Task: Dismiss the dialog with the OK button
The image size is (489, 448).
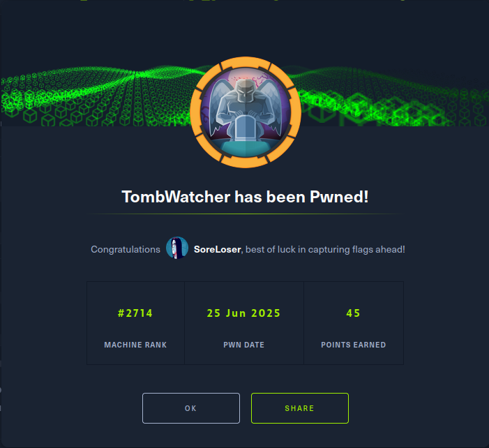Action: (191, 408)
